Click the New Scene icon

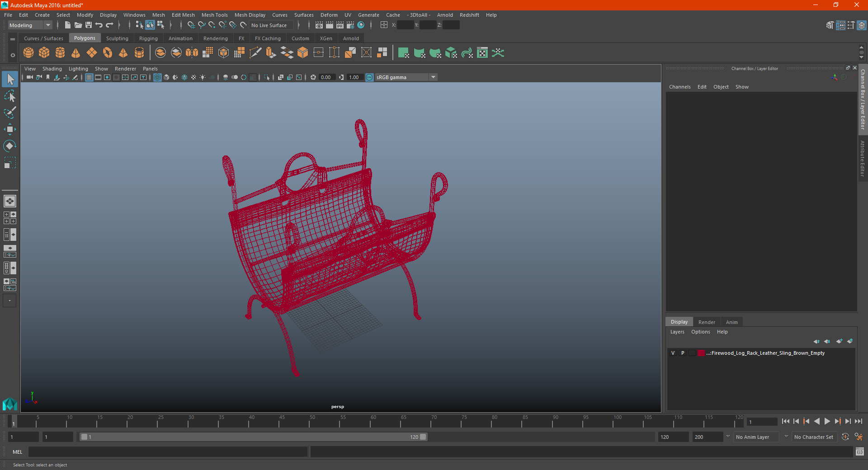68,25
